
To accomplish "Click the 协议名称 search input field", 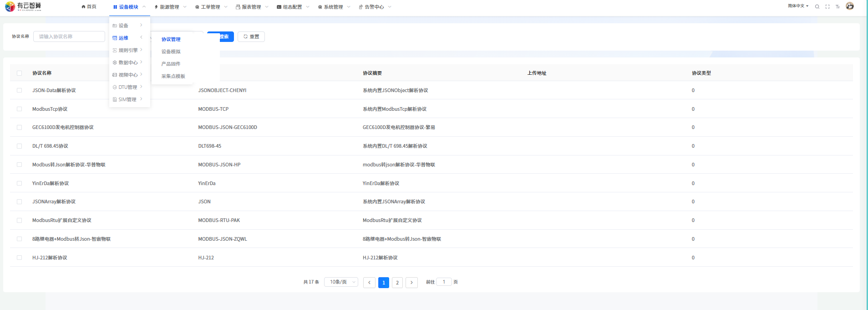I will (x=69, y=36).
